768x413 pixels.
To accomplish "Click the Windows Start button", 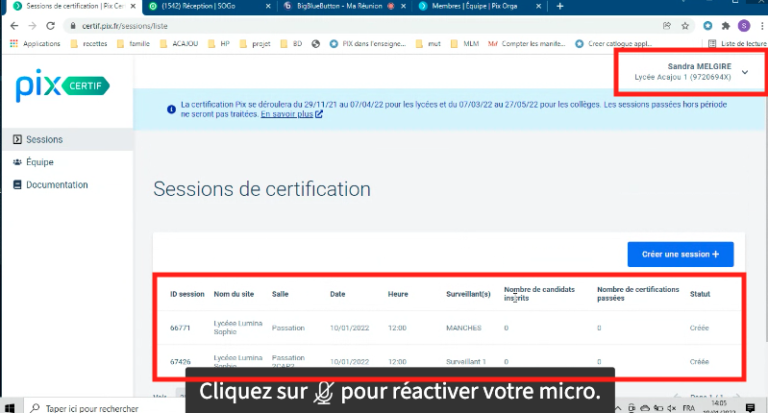I will pyautogui.click(x=9, y=408).
